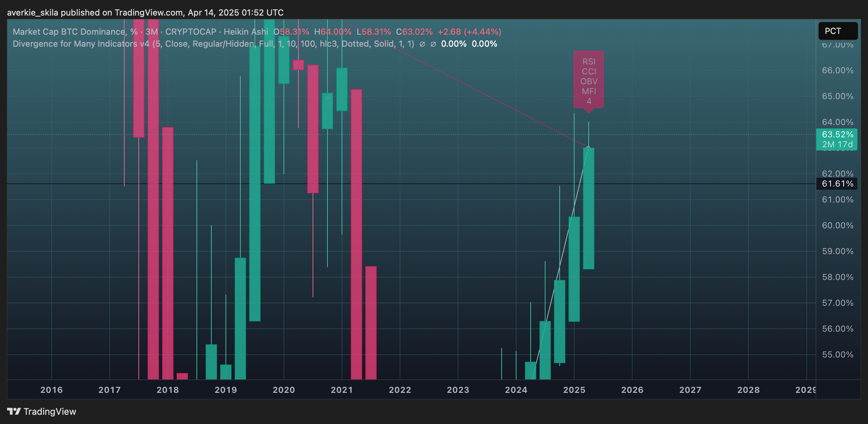
Task: Click the 2025 label on the time axis
Action: (x=574, y=390)
